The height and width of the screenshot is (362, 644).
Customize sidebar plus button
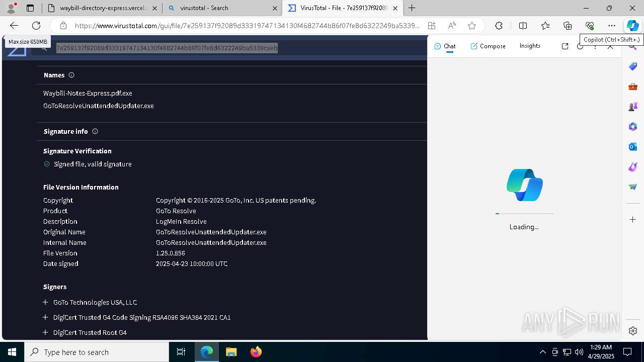633,219
